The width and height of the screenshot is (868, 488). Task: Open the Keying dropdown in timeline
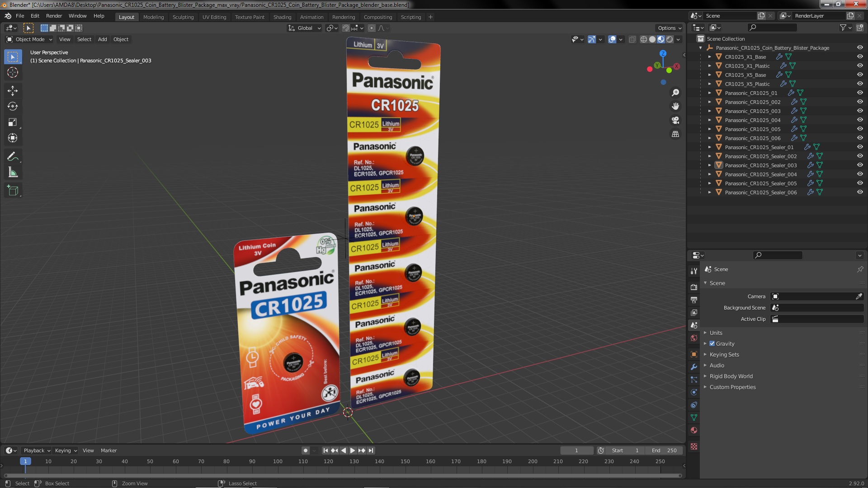click(x=66, y=450)
